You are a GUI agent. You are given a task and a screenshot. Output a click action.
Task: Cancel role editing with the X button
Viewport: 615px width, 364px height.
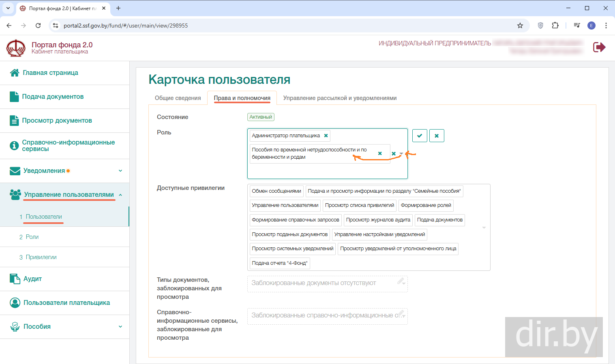(437, 136)
